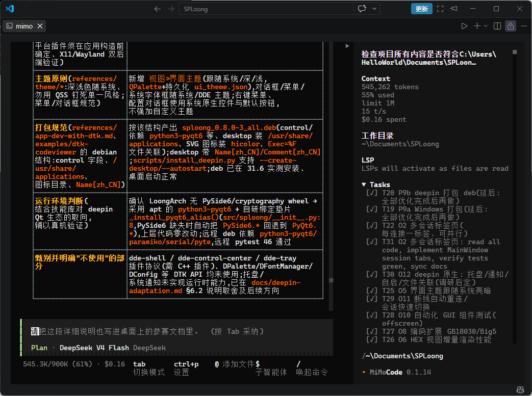Collapse the side panel arrow
Screen dimensions: 532x396
347,46
